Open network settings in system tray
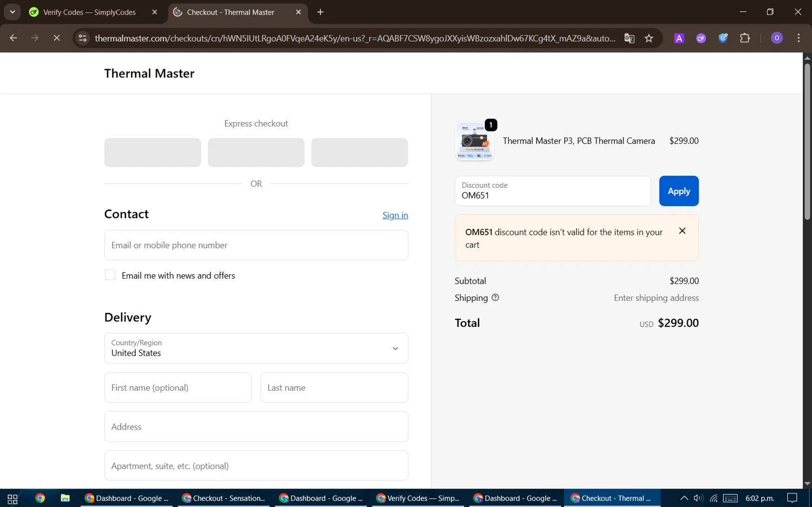The width and height of the screenshot is (812, 507). tap(714, 498)
